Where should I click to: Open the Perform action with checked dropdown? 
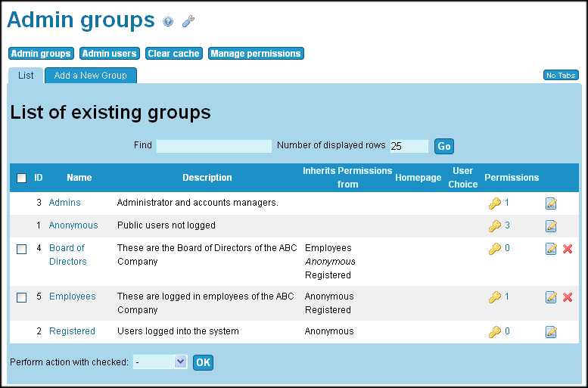(160, 362)
